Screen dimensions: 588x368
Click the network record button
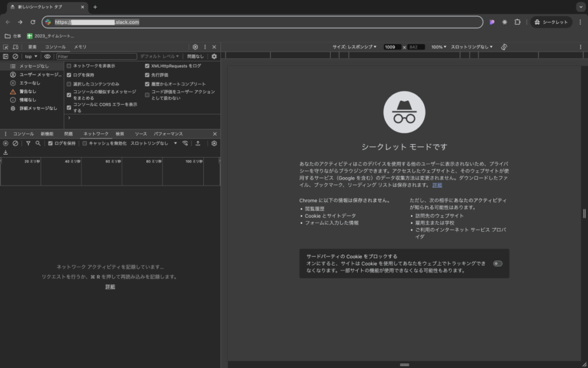click(x=6, y=143)
